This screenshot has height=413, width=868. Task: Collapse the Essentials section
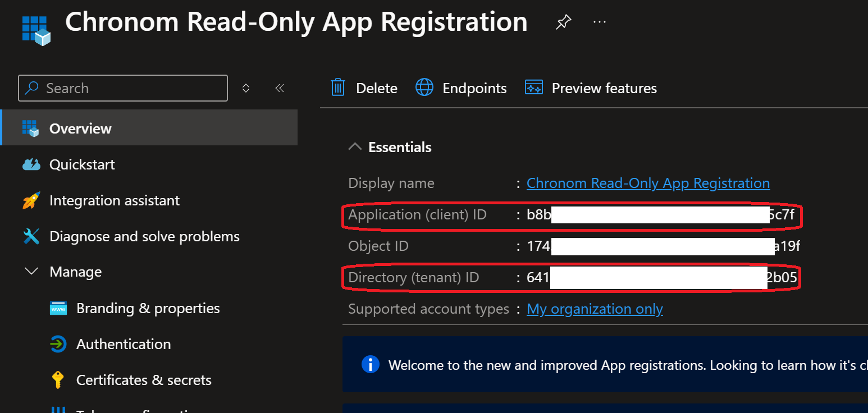tap(355, 146)
